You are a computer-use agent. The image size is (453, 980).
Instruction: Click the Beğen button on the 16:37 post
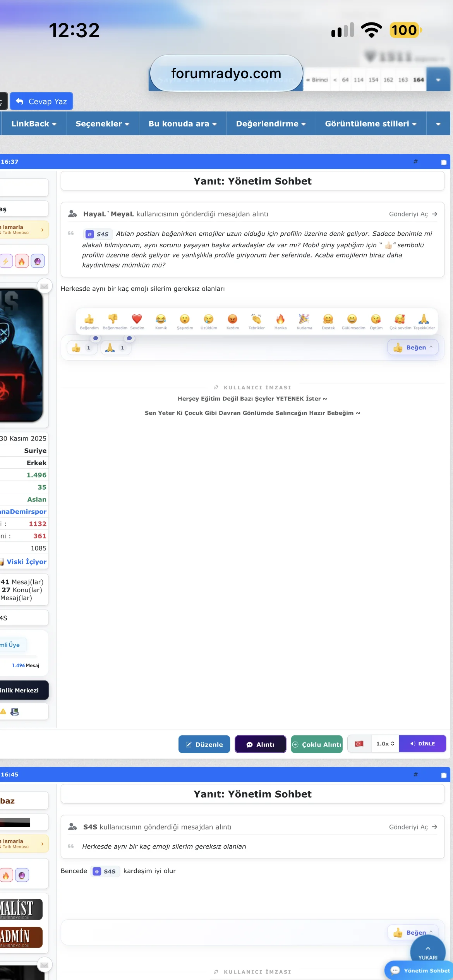[413, 347]
